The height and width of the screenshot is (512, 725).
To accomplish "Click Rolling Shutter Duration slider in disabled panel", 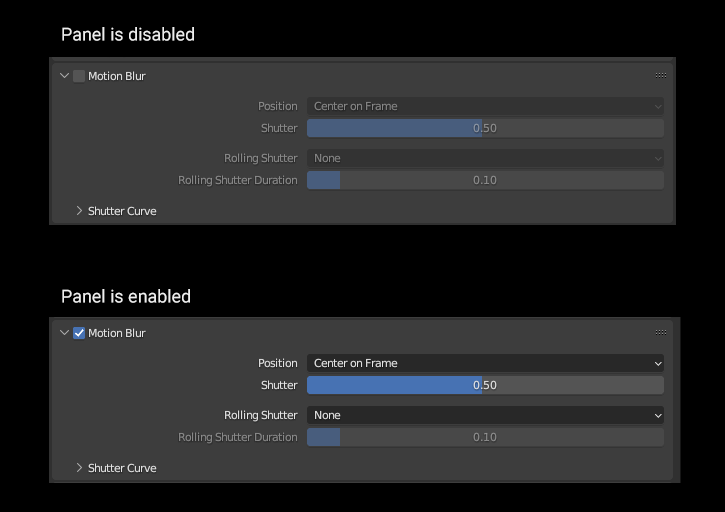I will tap(485, 180).
